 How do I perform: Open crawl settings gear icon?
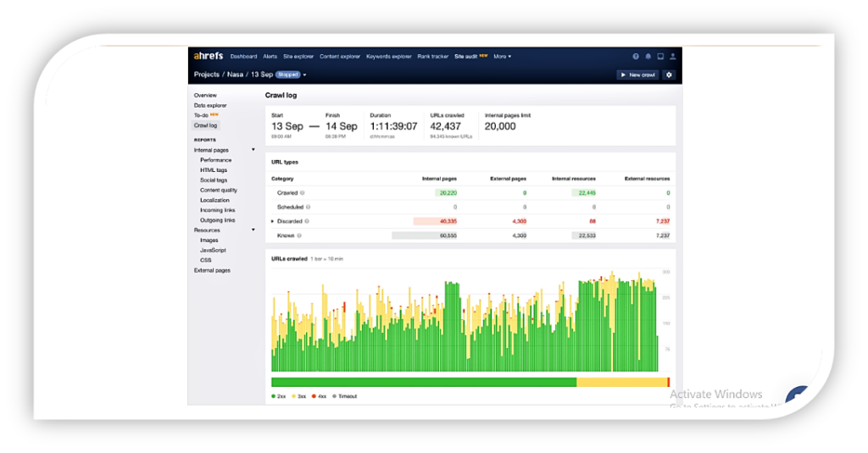[669, 75]
